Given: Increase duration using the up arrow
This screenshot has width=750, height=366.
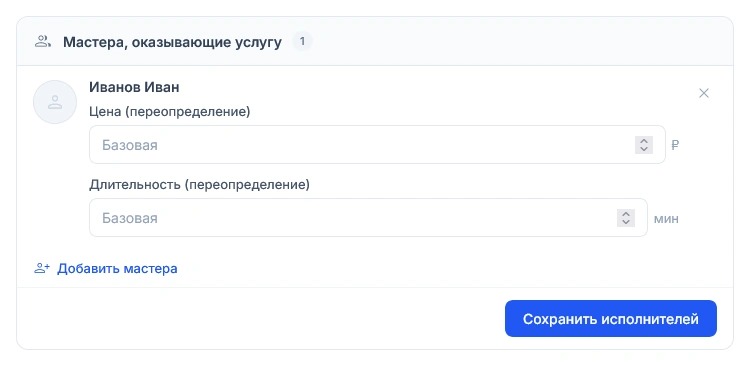Looking at the screenshot, I should pyautogui.click(x=626, y=214).
